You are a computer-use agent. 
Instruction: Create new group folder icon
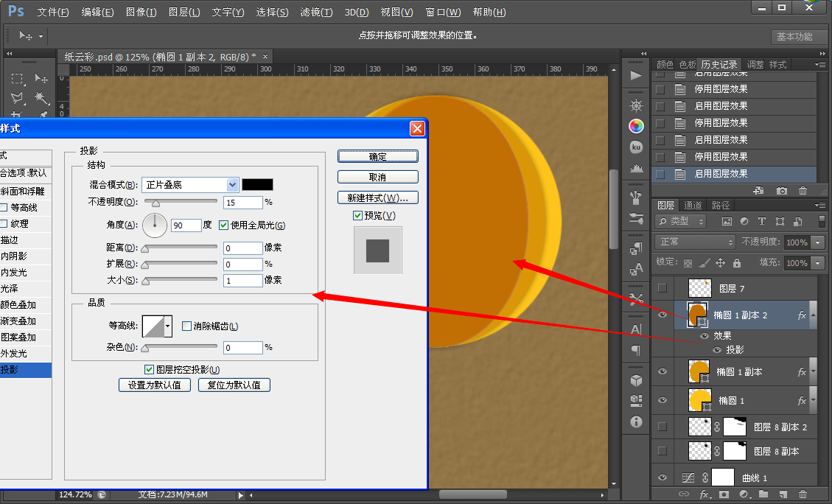763,494
